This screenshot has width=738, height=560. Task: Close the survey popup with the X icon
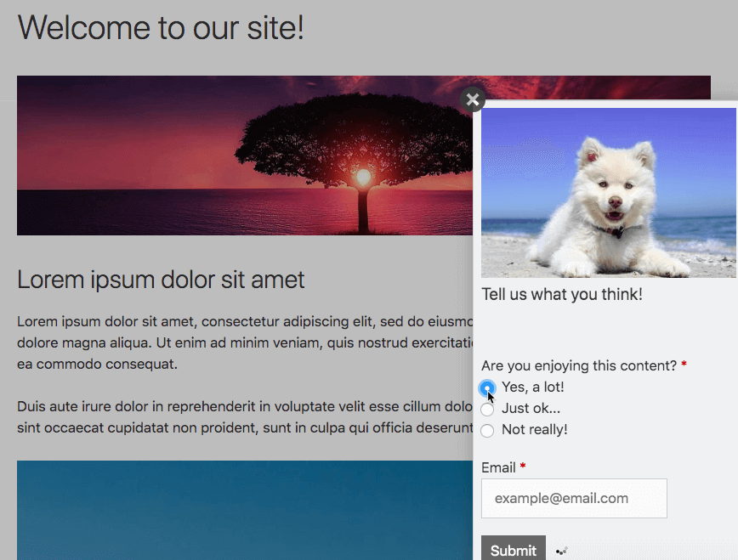tap(473, 99)
